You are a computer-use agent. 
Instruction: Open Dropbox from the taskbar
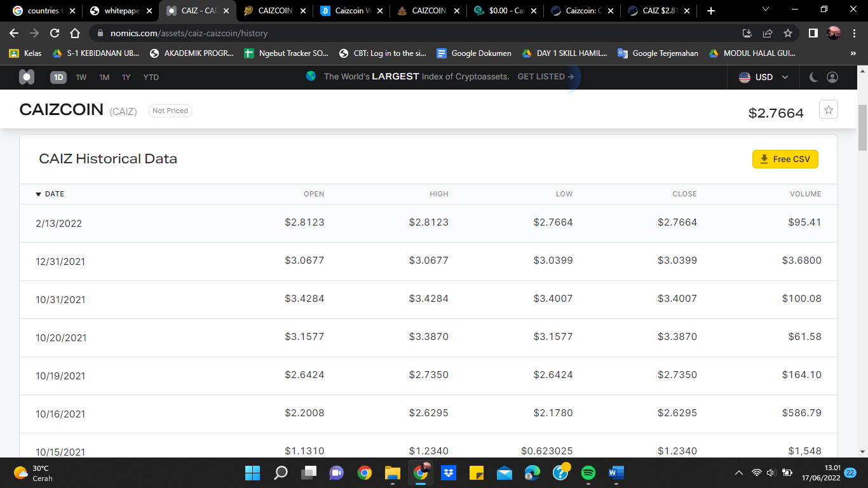(449, 473)
